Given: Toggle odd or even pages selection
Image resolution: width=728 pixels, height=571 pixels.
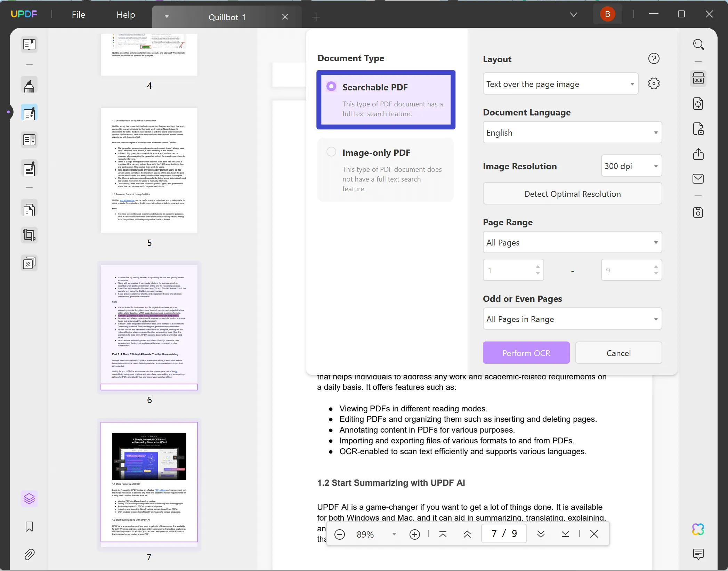Looking at the screenshot, I should coord(572,319).
